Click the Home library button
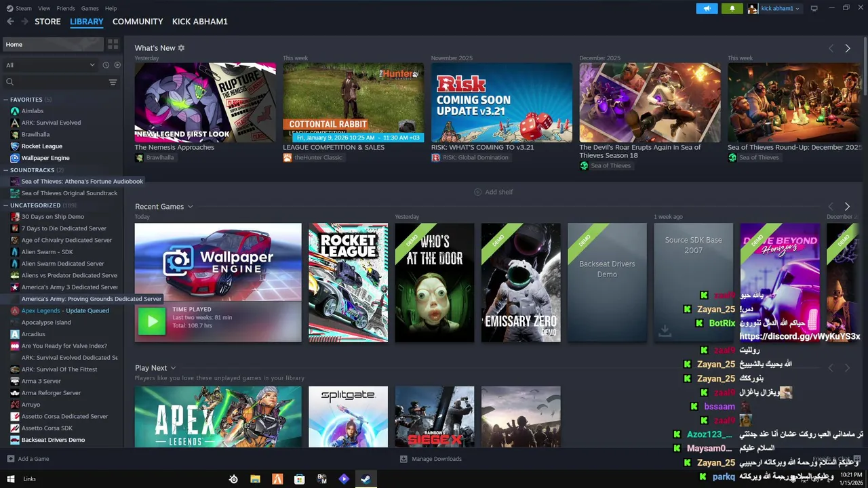Image resolution: width=868 pixels, height=488 pixels. [x=52, y=44]
